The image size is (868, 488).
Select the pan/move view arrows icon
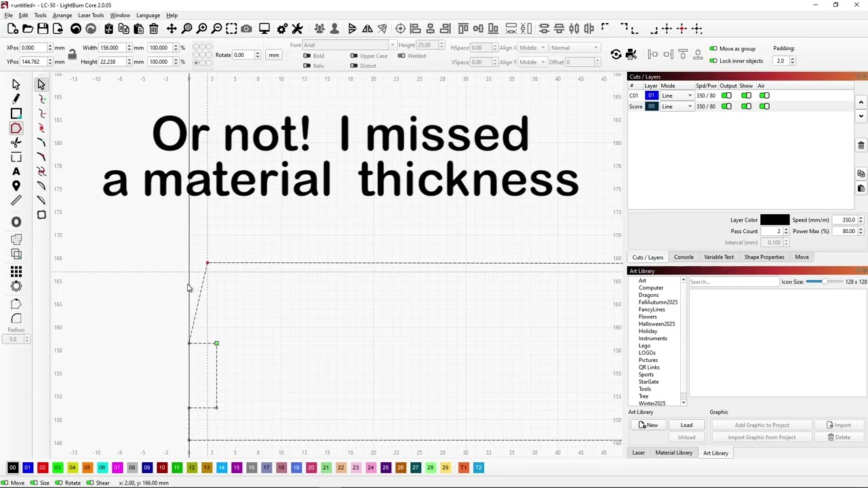tap(172, 28)
